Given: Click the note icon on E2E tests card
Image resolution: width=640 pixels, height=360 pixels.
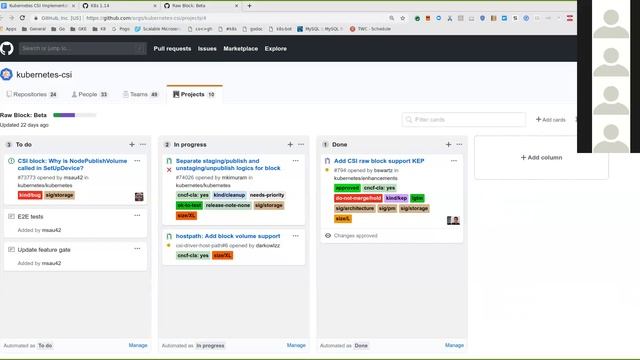Looking at the screenshot, I should pyautogui.click(x=11, y=216).
